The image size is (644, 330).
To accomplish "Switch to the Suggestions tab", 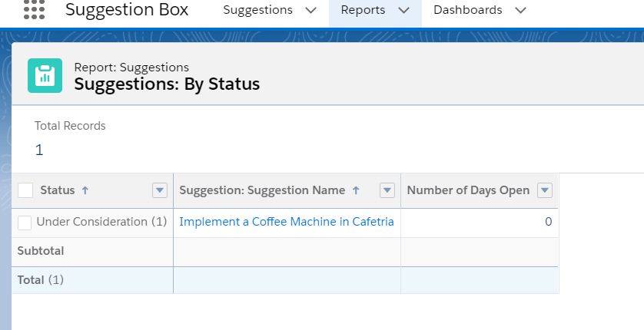I will (258, 10).
